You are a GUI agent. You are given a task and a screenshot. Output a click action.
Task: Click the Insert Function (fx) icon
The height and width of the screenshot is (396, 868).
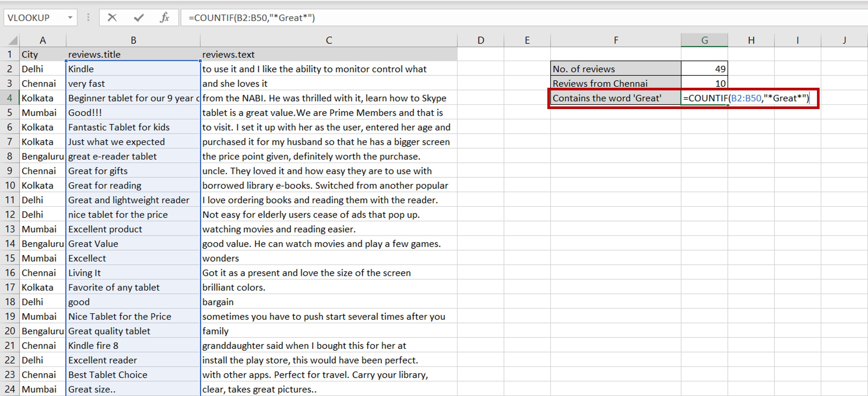click(x=164, y=18)
